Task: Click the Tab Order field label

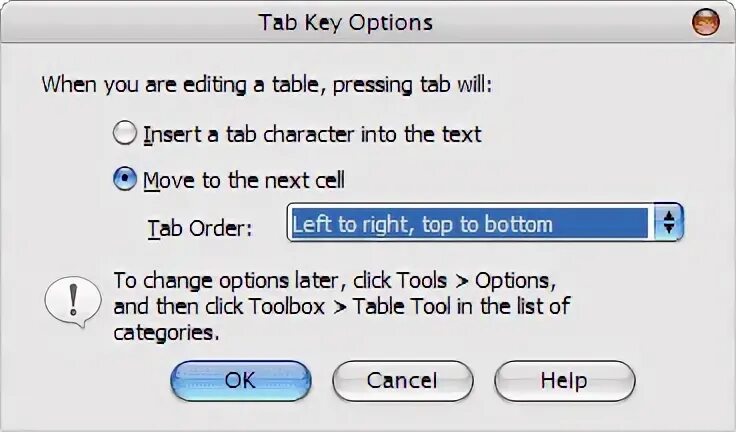Action: point(200,229)
